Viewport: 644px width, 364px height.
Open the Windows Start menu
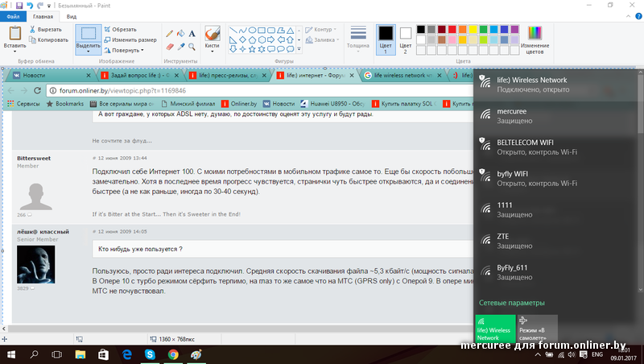pyautogui.click(x=11, y=354)
